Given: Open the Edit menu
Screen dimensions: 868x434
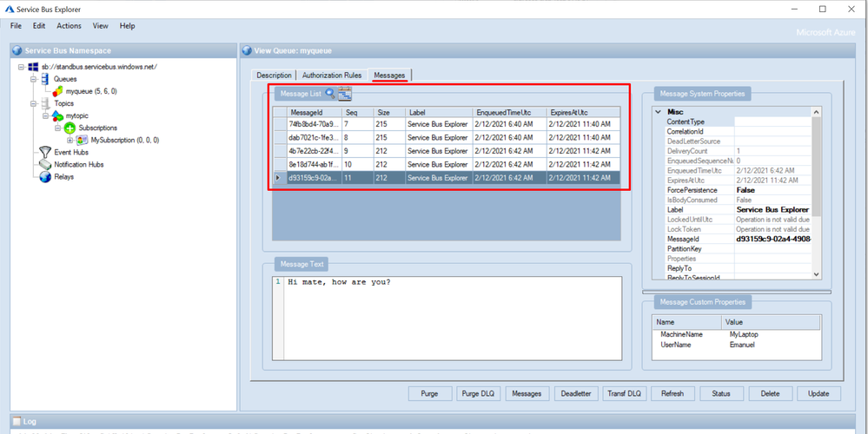Looking at the screenshot, I should (x=39, y=26).
